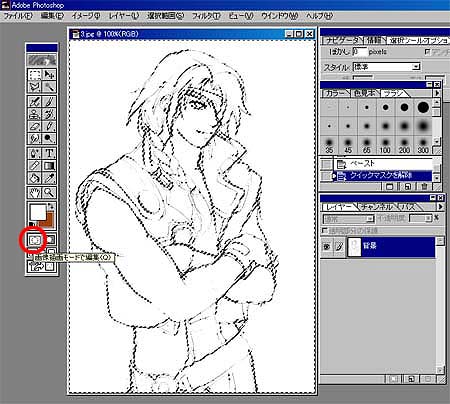Select the Rubber Stamp tool
The width and height of the screenshot is (450, 404).
pyautogui.click(x=34, y=114)
